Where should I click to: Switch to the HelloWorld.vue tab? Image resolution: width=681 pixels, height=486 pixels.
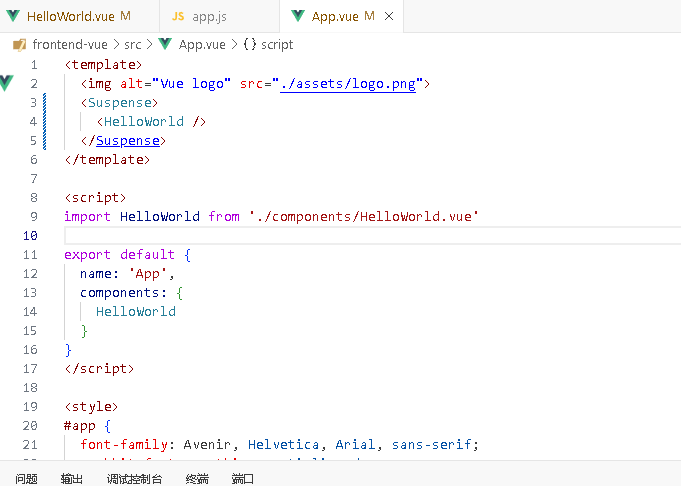click(x=79, y=16)
